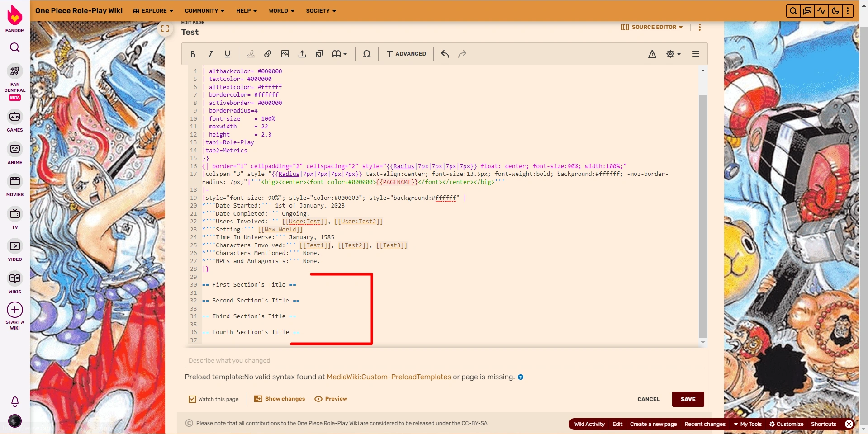Open MediaWiki:Custom-PreloadTemplates link
Image resolution: width=868 pixels, height=434 pixels.
point(389,377)
